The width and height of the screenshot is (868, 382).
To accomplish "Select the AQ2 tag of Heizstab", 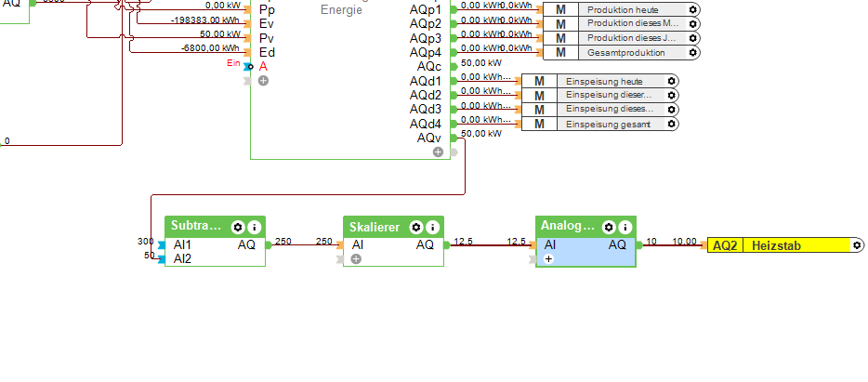I will coord(725,245).
